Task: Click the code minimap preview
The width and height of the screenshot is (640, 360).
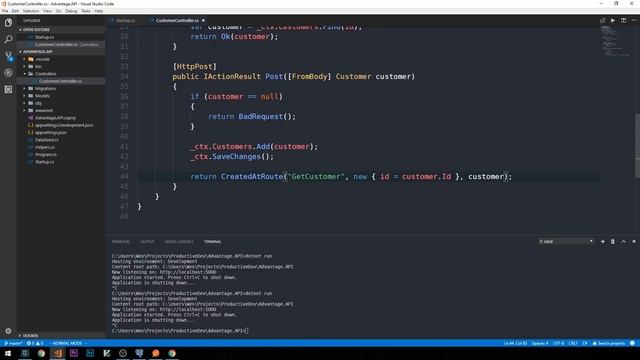Action: click(616, 41)
